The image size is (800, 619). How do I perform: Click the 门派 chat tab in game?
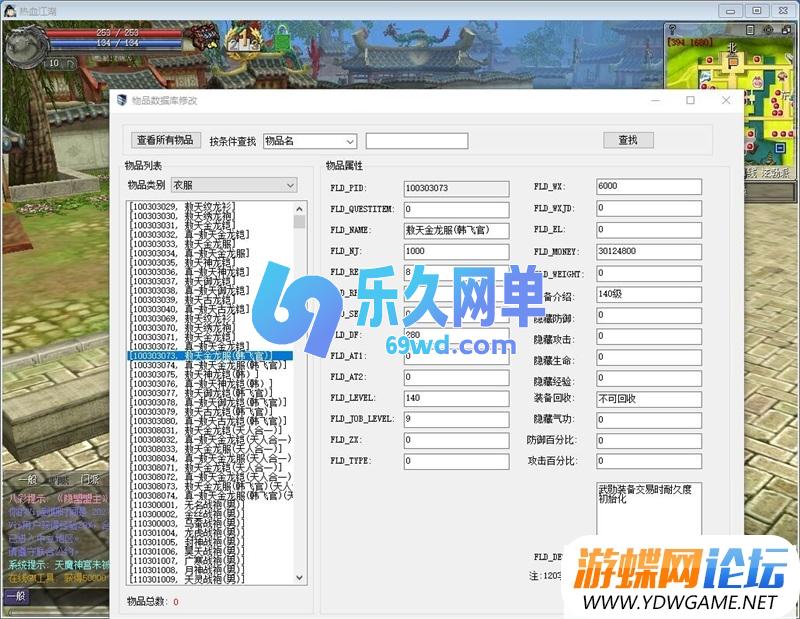(90, 480)
